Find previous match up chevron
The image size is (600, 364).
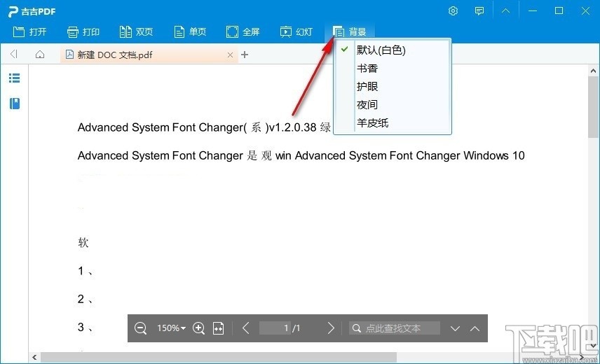[x=475, y=328]
